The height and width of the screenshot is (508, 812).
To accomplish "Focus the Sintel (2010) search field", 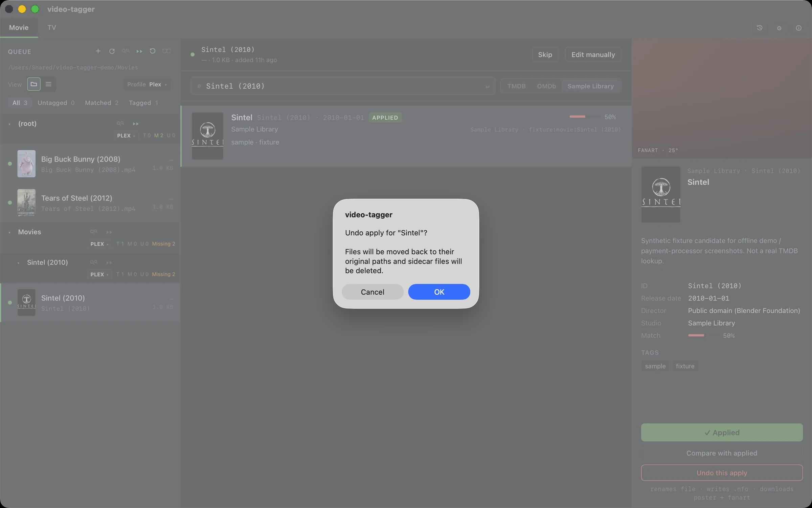I will [x=343, y=86].
